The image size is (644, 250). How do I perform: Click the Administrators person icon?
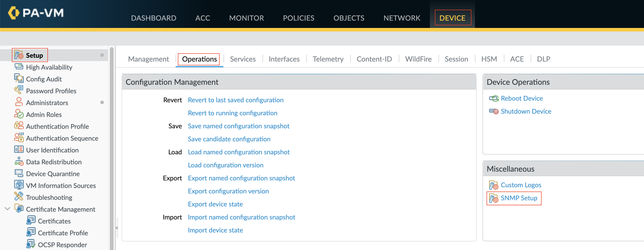coord(19,102)
